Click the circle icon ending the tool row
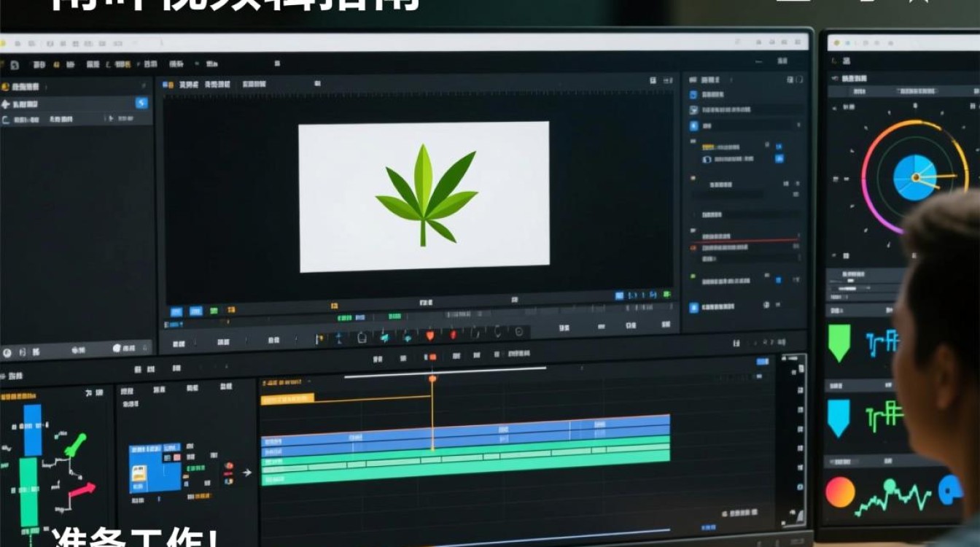Viewport: 980px width, 547px height. click(519, 332)
